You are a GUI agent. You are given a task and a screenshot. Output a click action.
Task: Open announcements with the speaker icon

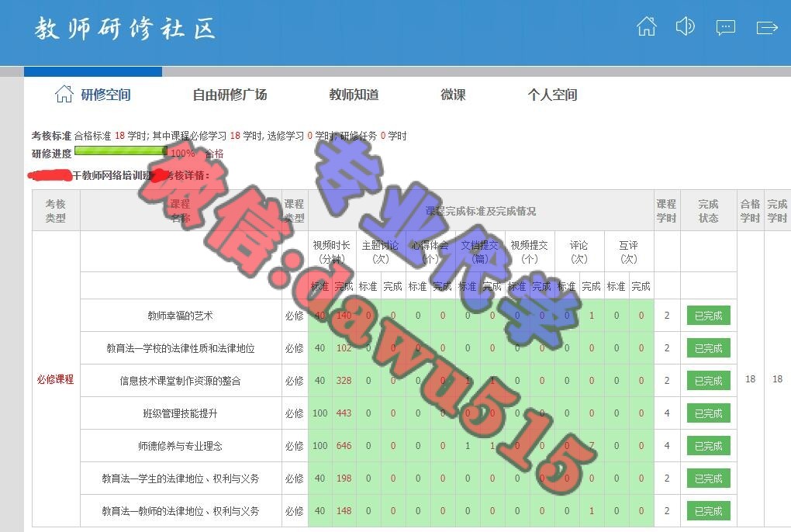(x=685, y=26)
